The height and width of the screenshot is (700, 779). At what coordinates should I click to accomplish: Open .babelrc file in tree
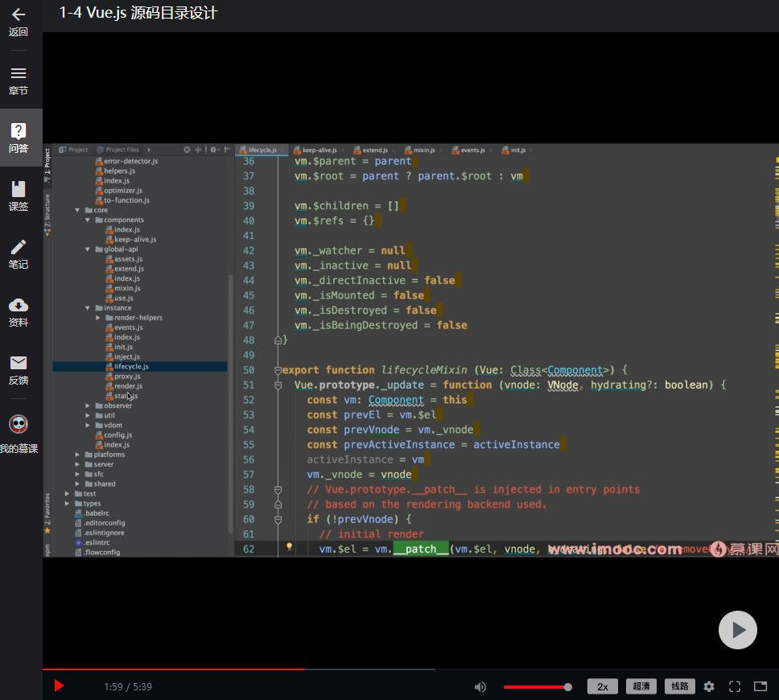pos(92,513)
